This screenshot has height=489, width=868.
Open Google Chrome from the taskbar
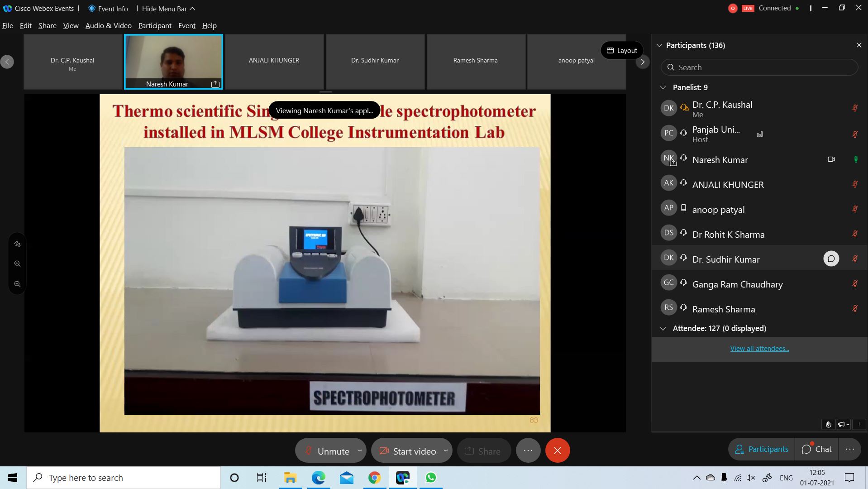point(374,478)
